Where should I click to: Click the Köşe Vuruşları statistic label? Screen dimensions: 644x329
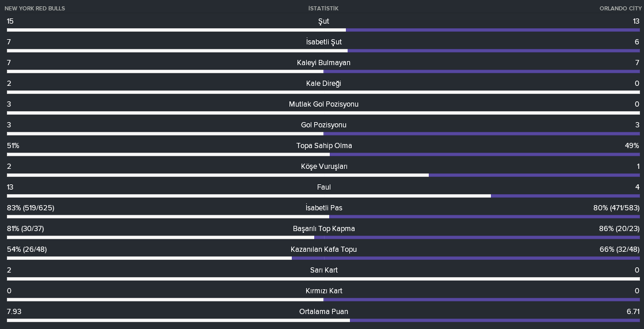pos(323,167)
